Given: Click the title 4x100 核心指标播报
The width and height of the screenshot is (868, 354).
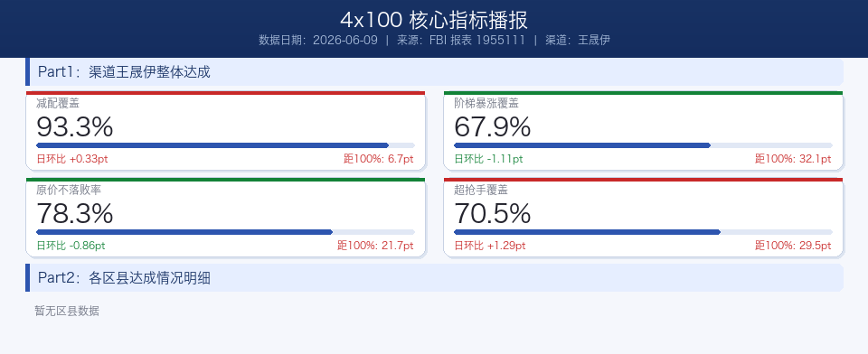Looking at the screenshot, I should [434, 20].
